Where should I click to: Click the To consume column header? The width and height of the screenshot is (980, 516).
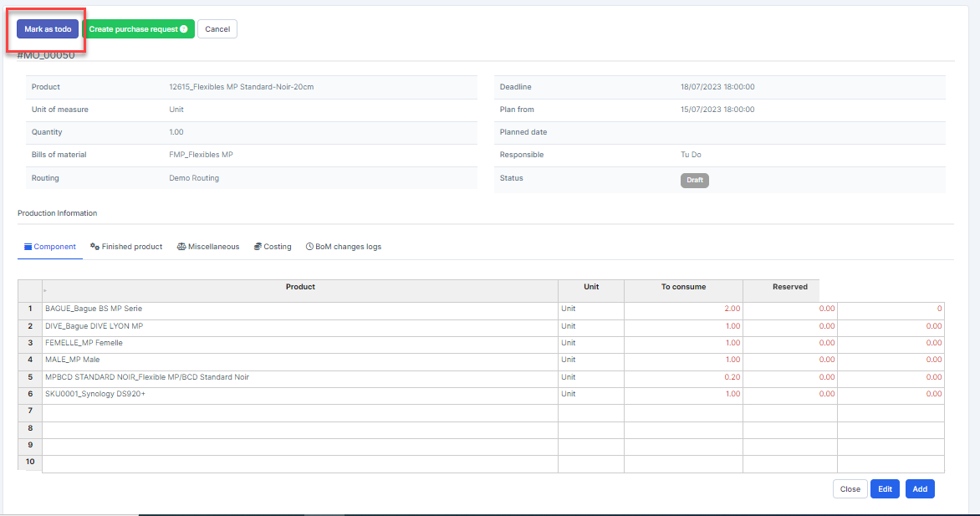pyautogui.click(x=683, y=287)
